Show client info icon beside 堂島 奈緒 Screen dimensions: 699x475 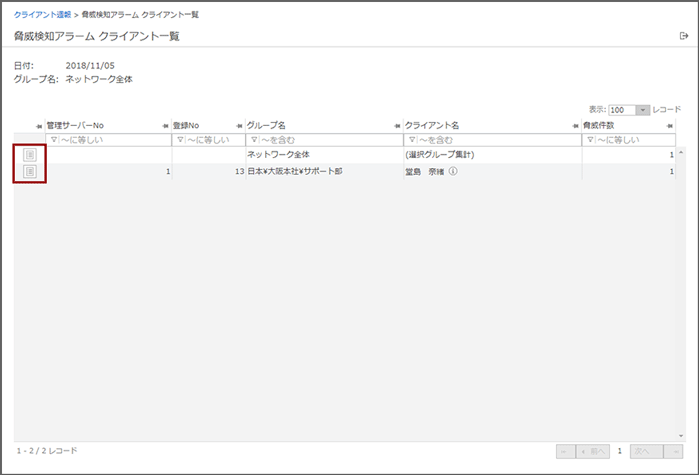pyautogui.click(x=453, y=171)
